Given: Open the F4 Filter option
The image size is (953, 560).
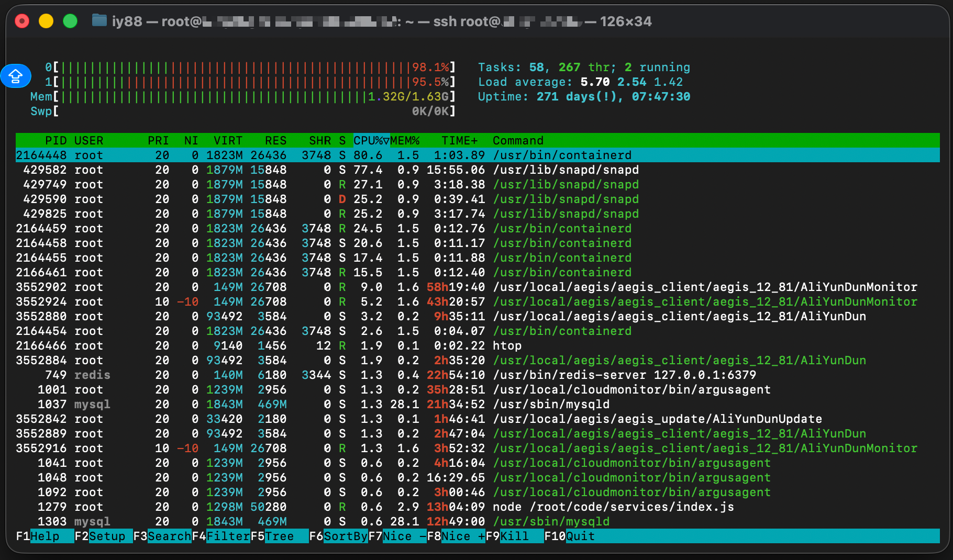Looking at the screenshot, I should (227, 536).
